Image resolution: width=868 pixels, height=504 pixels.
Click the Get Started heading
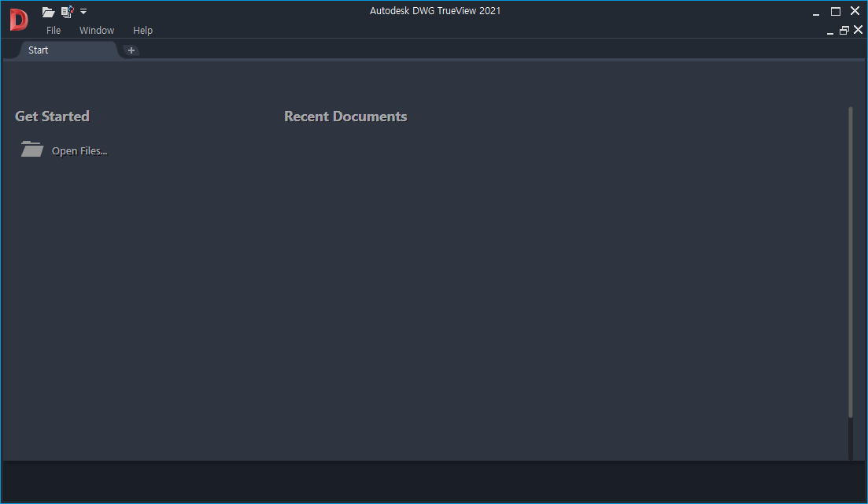pos(52,117)
